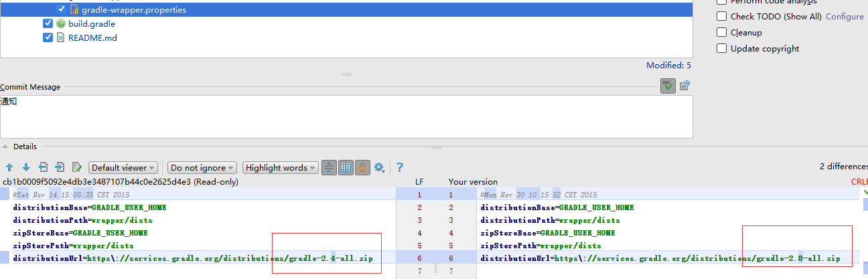Go to previous difference arrow
Image resolution: width=868 pixels, height=279 pixels.
coord(9,167)
